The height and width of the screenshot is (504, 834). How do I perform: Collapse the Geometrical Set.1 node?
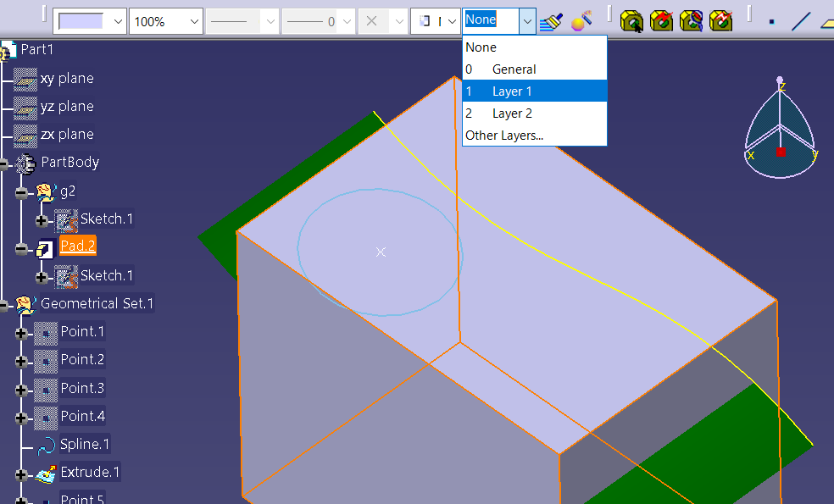[5, 304]
